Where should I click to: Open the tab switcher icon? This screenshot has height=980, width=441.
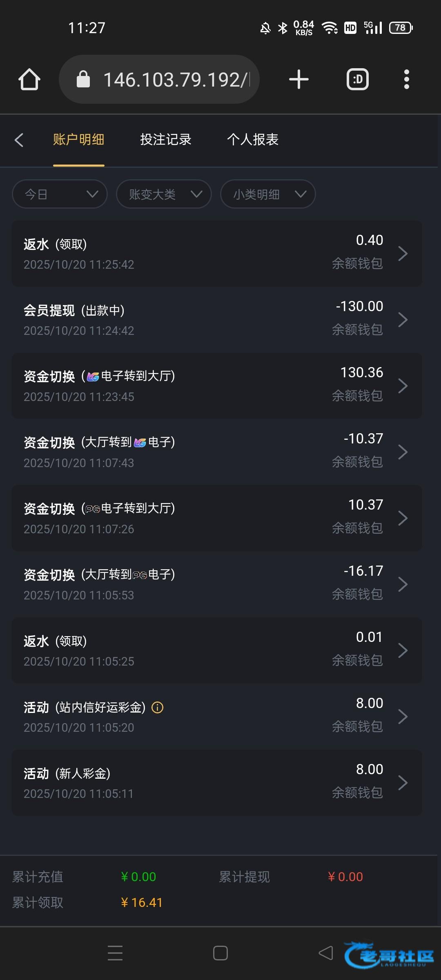pyautogui.click(x=358, y=79)
